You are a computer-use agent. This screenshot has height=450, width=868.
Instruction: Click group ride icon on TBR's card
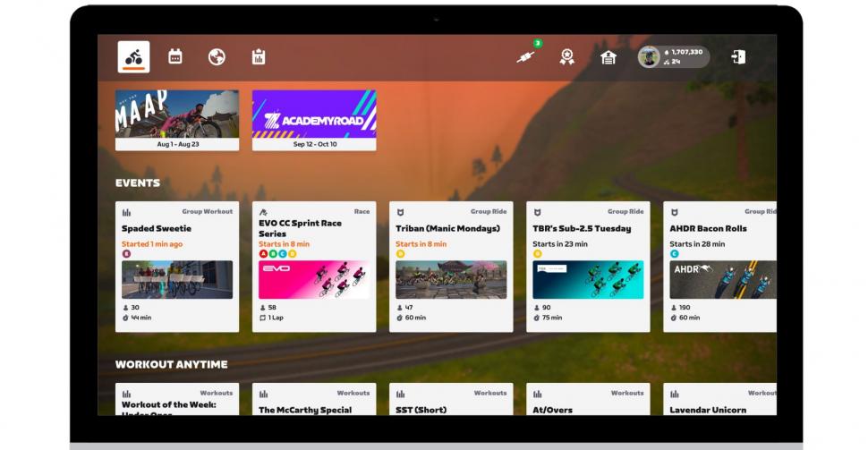coord(537,213)
